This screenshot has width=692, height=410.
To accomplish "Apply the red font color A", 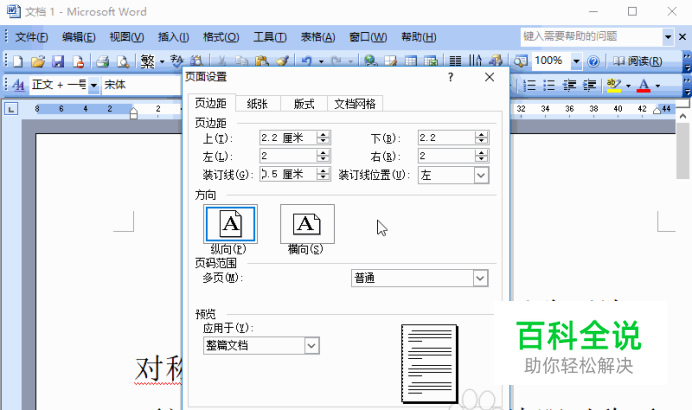I will click(x=644, y=85).
